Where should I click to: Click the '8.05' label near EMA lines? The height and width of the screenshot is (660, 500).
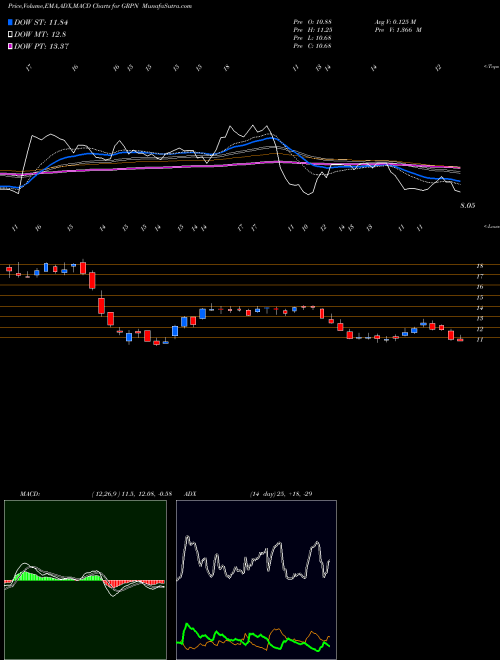pyautogui.click(x=468, y=206)
